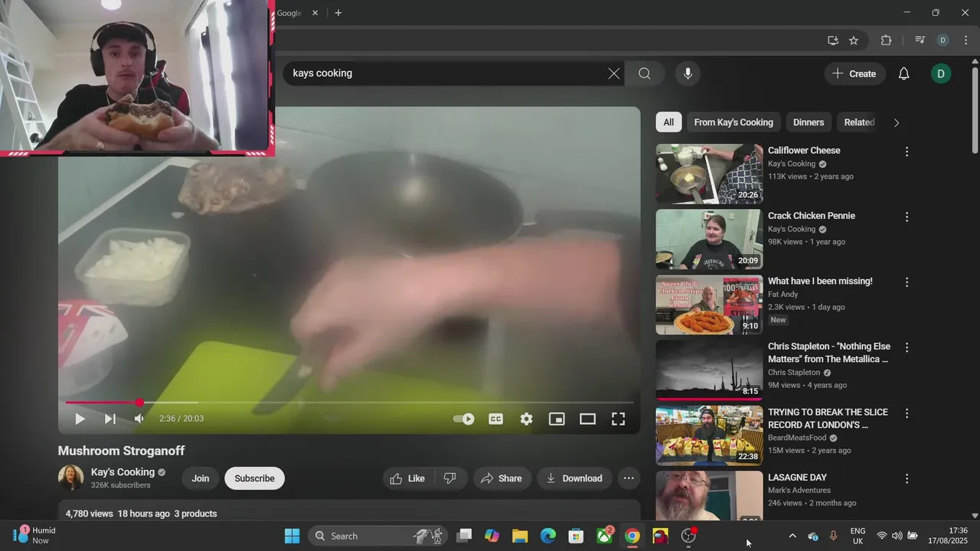Open Chrome profile D avatar
This screenshot has width=980, height=551.
(943, 41)
